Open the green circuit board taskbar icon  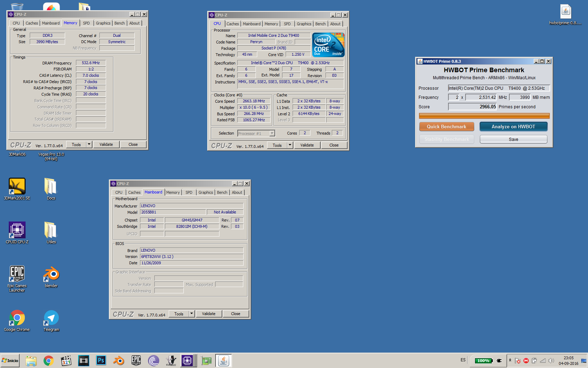pyautogui.click(x=206, y=361)
